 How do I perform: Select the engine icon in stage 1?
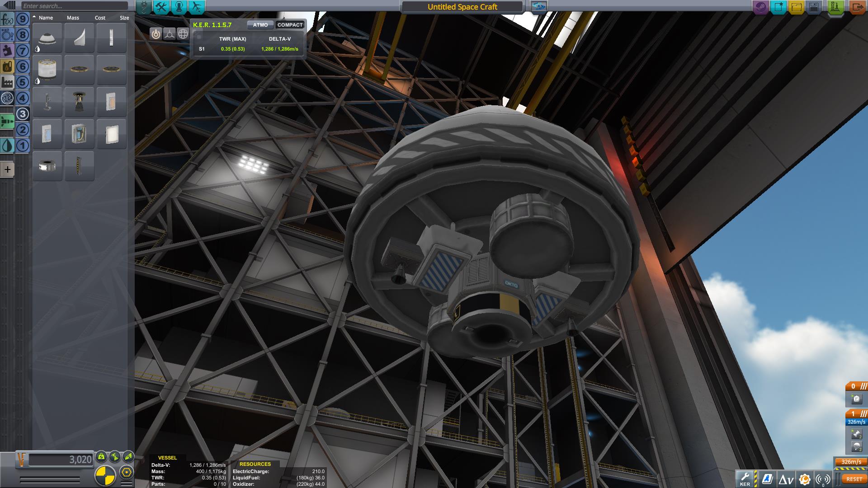point(857,435)
